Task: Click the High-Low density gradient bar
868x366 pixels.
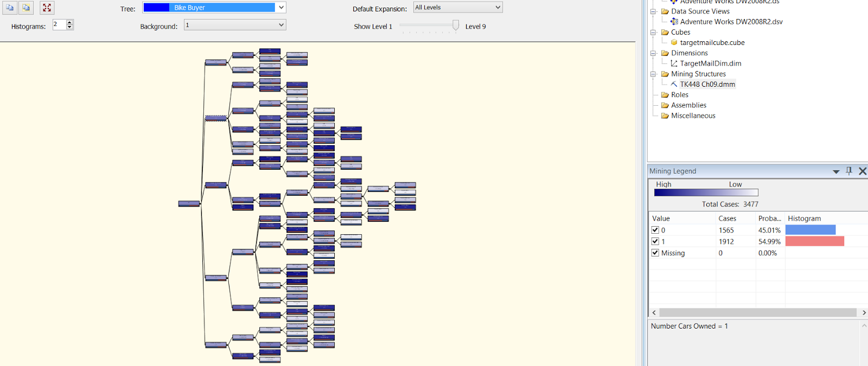Action: (706, 192)
